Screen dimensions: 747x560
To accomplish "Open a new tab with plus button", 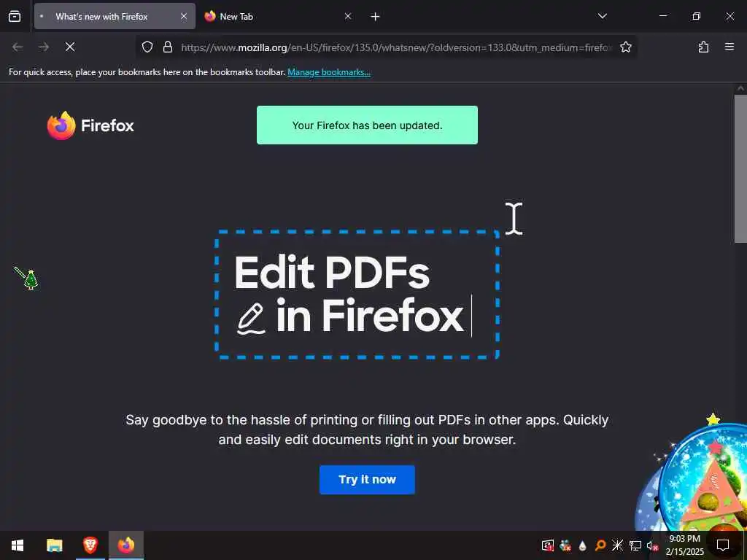I will coord(376,17).
